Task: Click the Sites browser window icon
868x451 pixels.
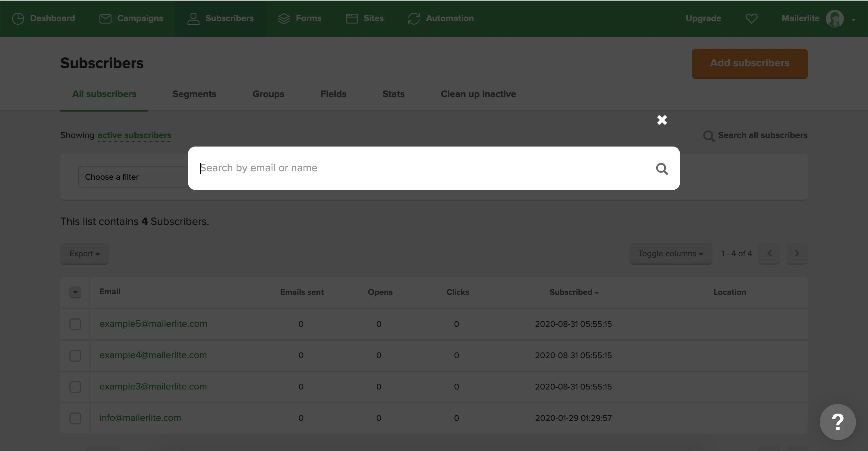Action: 352,18
